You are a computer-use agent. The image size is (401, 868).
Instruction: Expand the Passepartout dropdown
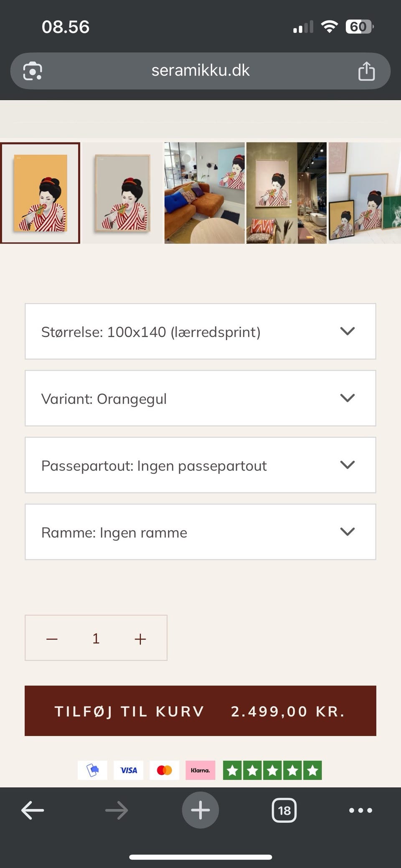[200, 465]
